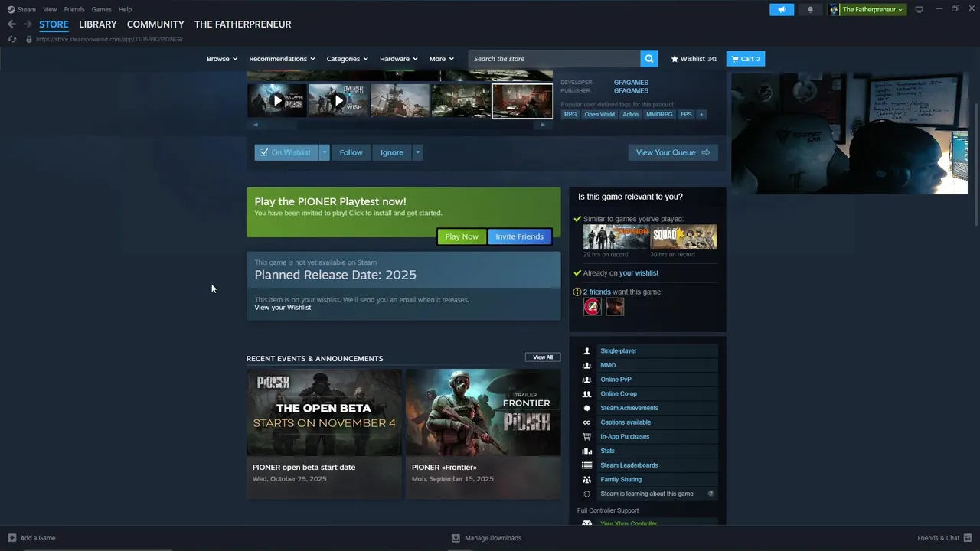Open the Browse dropdown menu

[222, 59]
